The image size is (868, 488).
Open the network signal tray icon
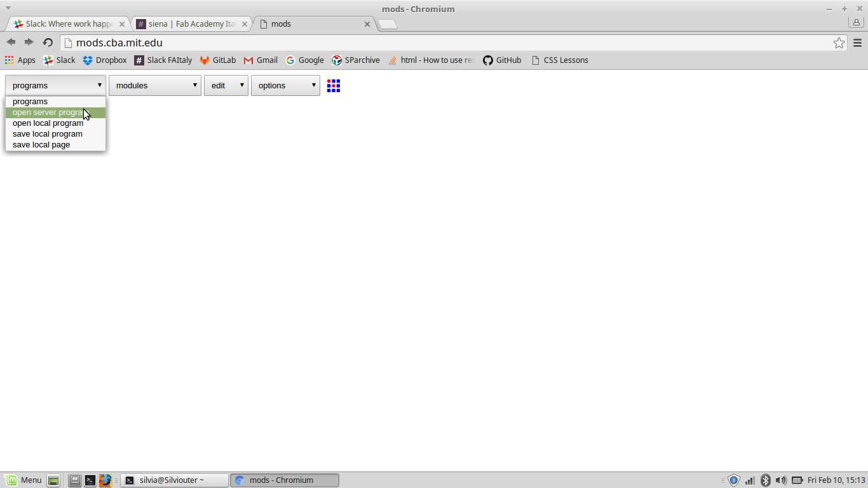click(750, 480)
